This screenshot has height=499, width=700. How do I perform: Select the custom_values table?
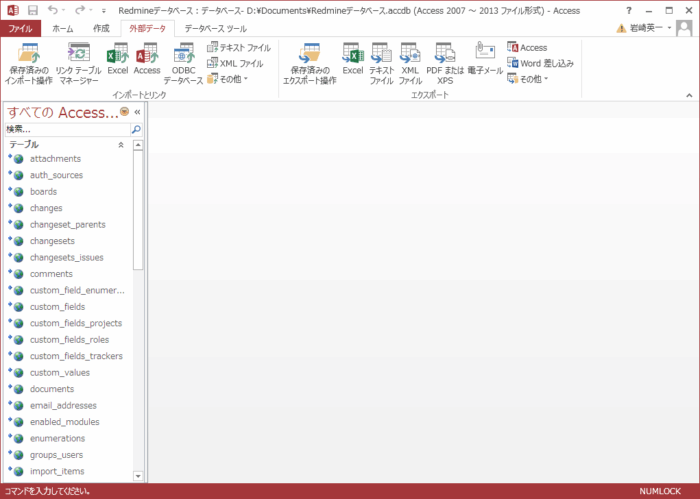(69, 372)
